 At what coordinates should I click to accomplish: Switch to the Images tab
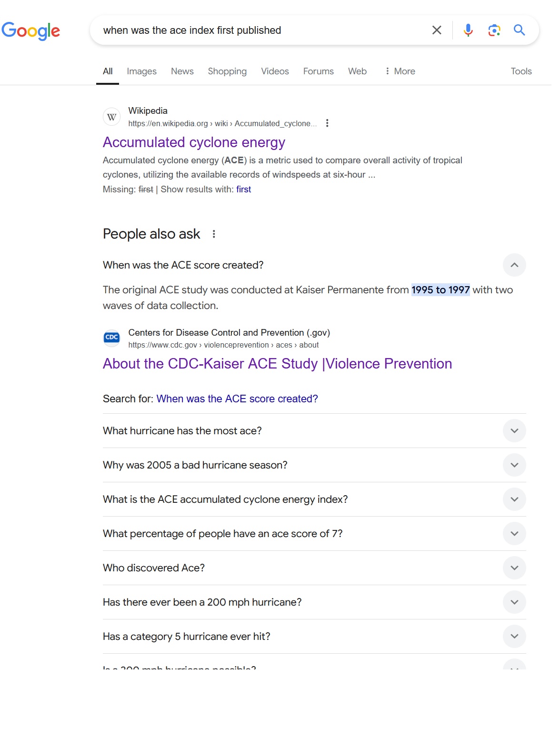click(x=141, y=71)
